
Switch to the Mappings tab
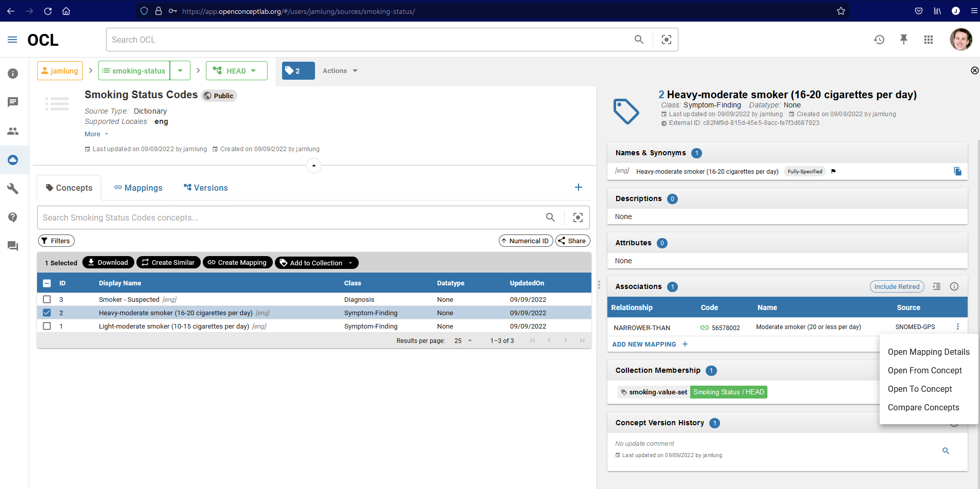click(138, 188)
